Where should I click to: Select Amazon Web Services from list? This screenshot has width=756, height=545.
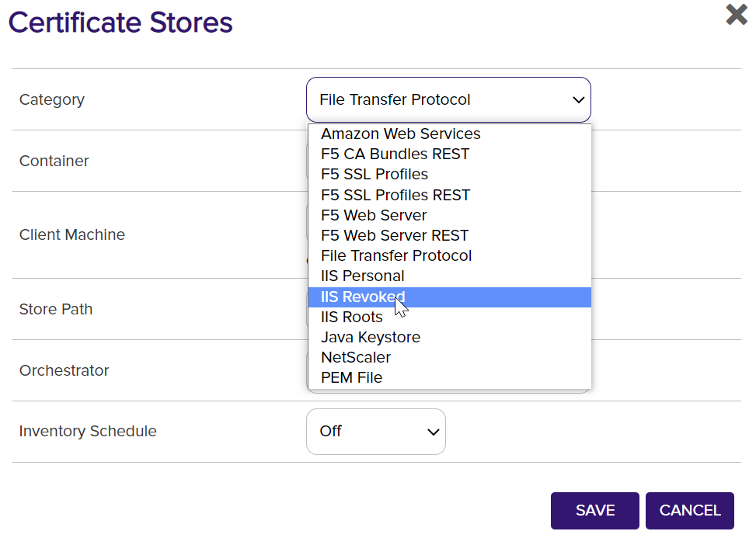coord(400,134)
